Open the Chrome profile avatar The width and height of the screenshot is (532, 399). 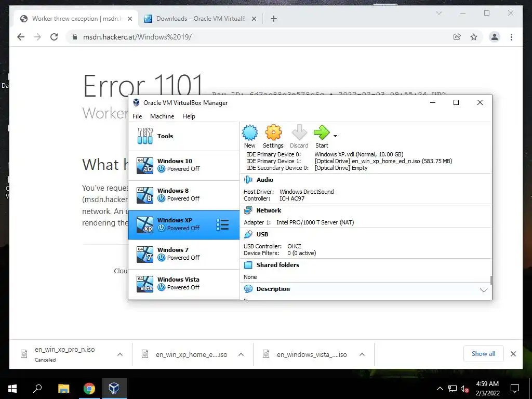point(495,37)
